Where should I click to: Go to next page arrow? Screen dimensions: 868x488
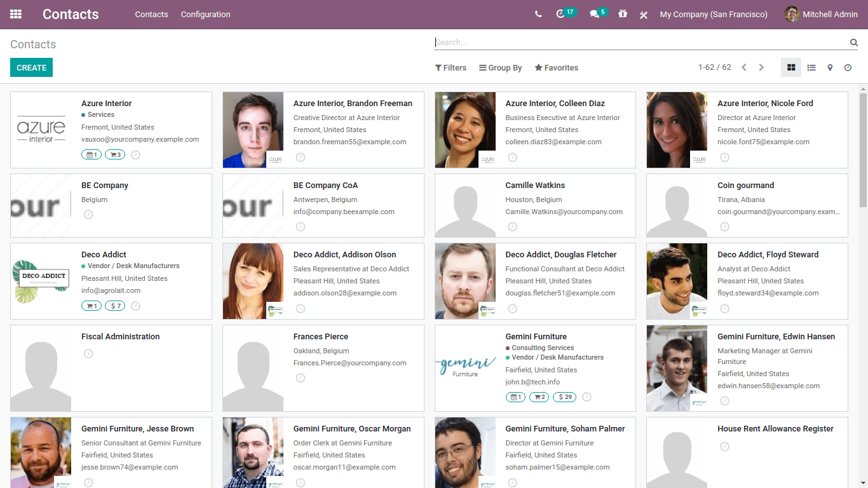pos(761,67)
